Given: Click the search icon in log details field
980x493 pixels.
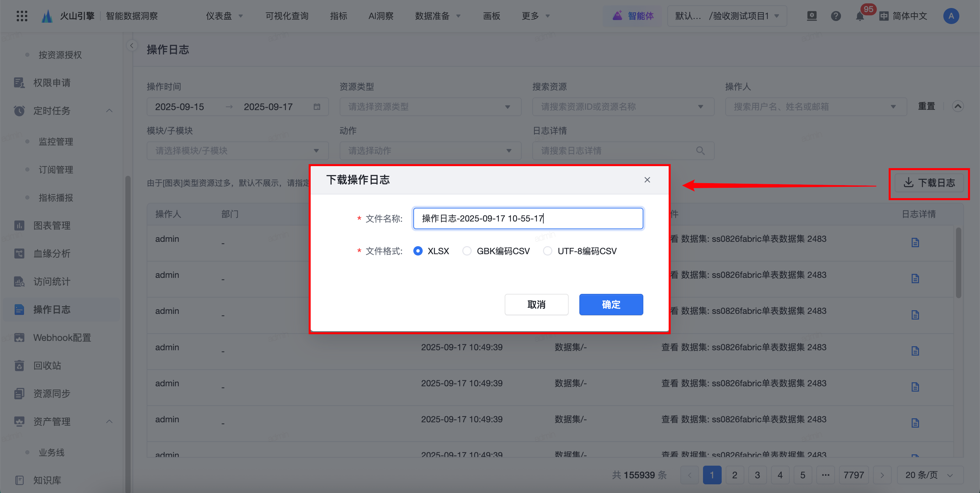Looking at the screenshot, I should point(700,151).
